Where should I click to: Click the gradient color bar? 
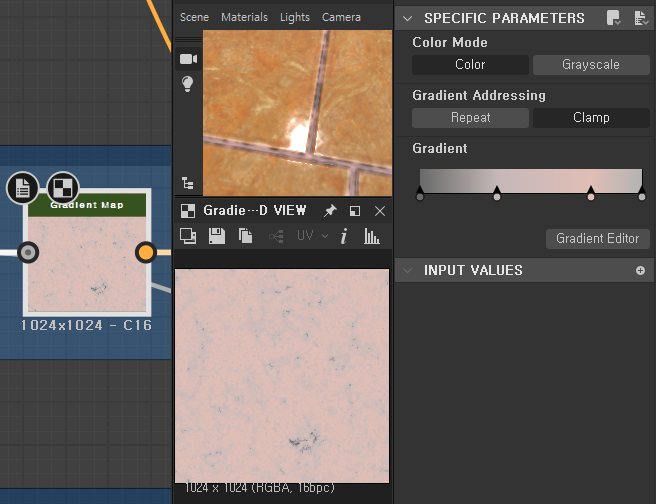point(530,180)
